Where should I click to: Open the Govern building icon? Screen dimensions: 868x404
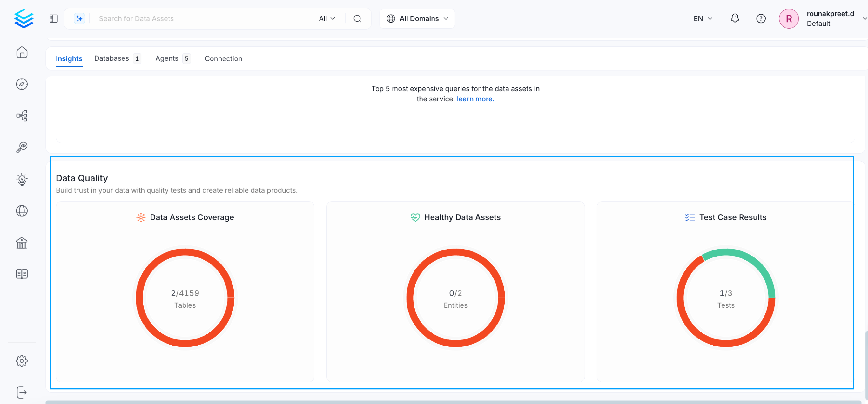(22, 243)
